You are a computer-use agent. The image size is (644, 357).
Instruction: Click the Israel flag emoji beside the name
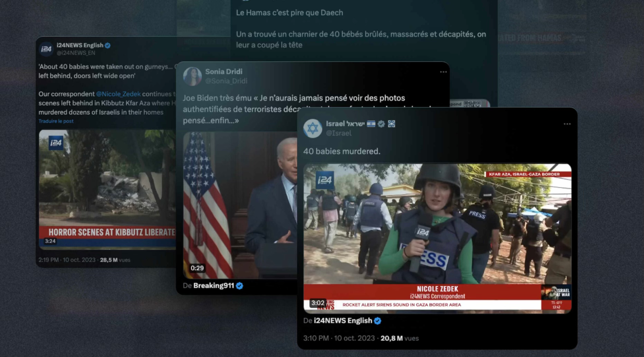pyautogui.click(x=371, y=124)
